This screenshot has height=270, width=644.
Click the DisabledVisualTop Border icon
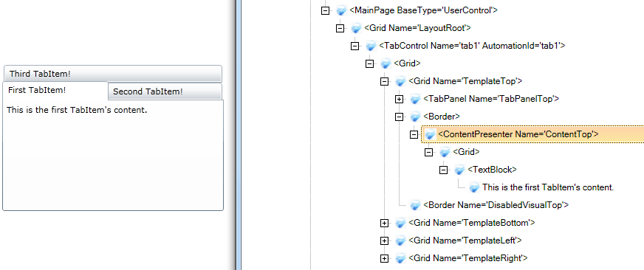415,205
